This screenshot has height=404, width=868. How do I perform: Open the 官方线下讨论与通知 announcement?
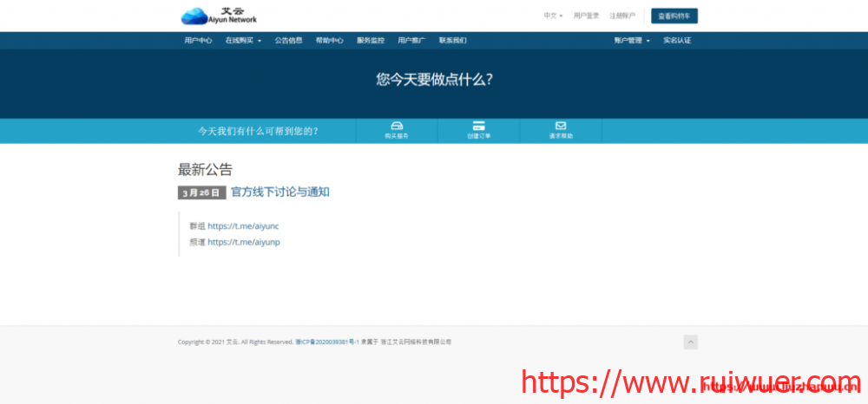279,192
